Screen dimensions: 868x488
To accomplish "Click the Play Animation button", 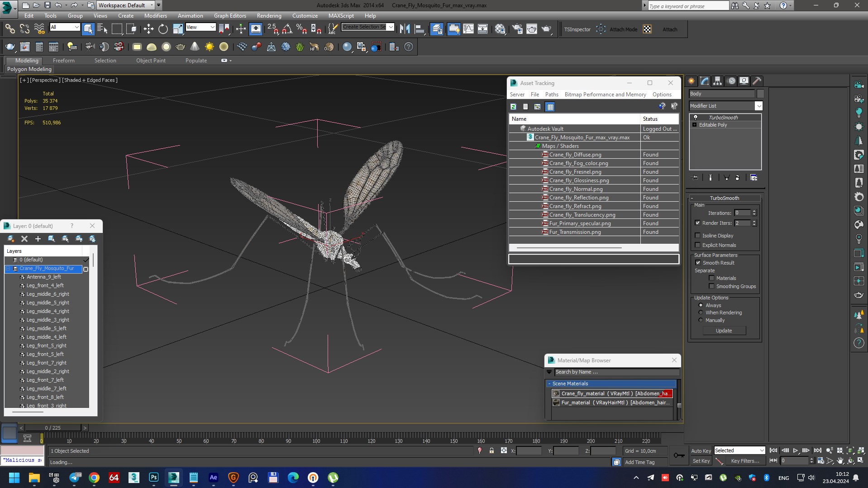I will pos(795,450).
